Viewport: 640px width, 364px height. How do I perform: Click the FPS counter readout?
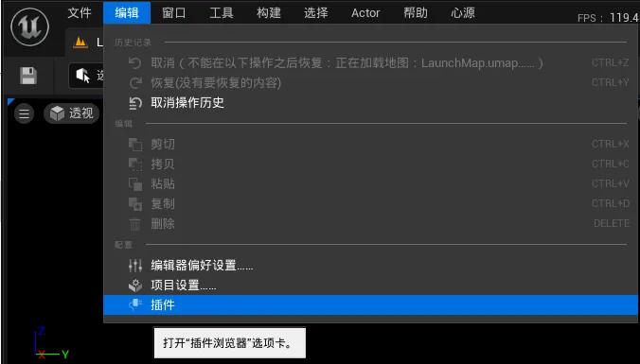coord(608,18)
